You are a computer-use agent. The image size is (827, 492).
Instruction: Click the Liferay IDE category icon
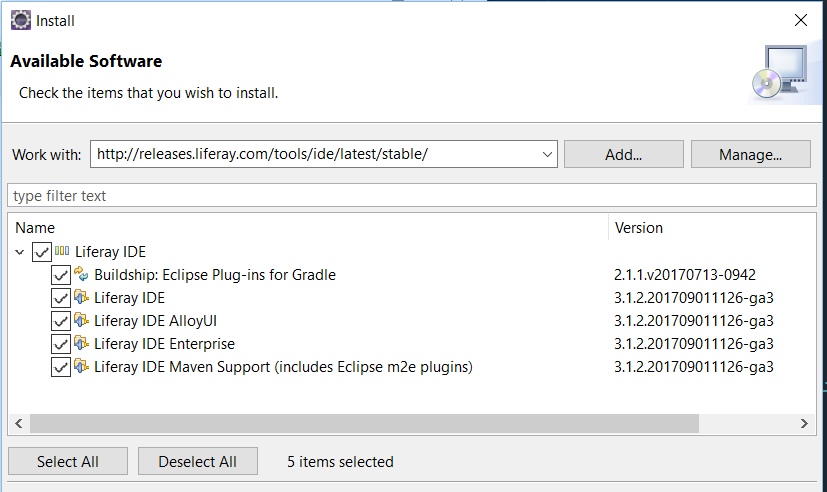pyautogui.click(x=62, y=251)
